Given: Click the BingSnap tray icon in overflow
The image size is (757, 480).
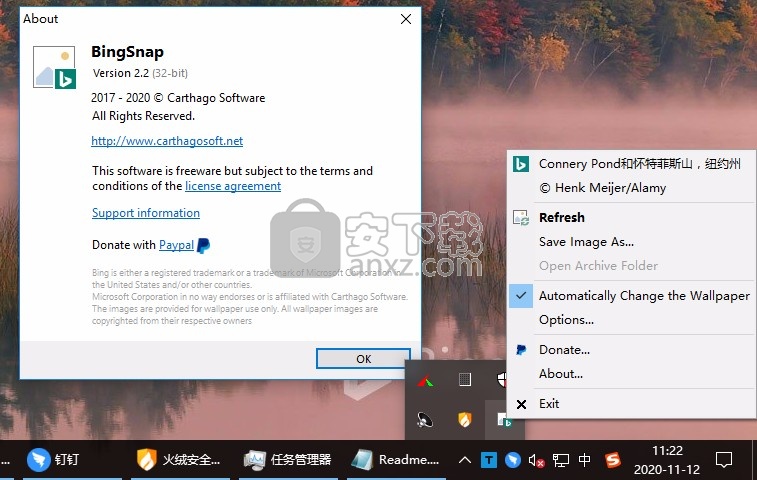Looking at the screenshot, I should coord(504,420).
